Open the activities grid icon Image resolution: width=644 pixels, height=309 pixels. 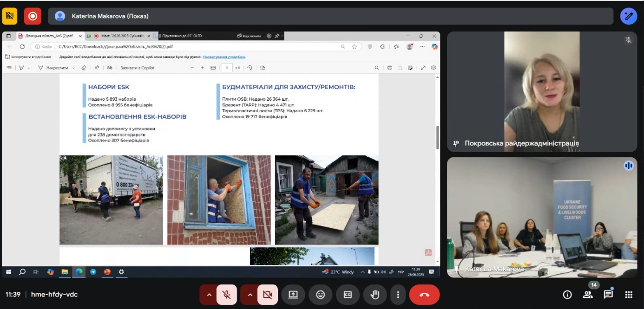(x=629, y=295)
